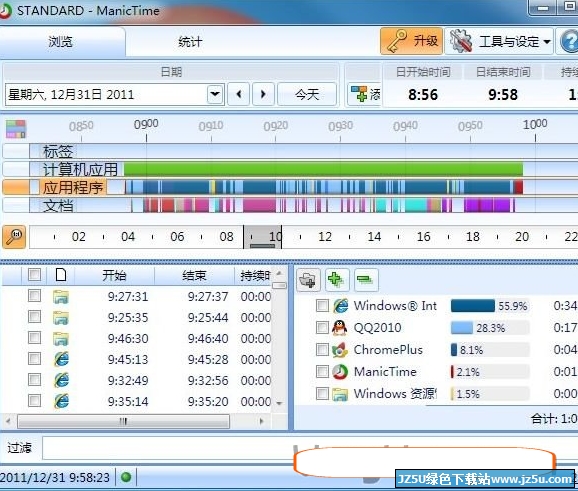The width and height of the screenshot is (578, 491).
Task: Click the Windows Explorer folder icon in summary
Action: pos(340,394)
